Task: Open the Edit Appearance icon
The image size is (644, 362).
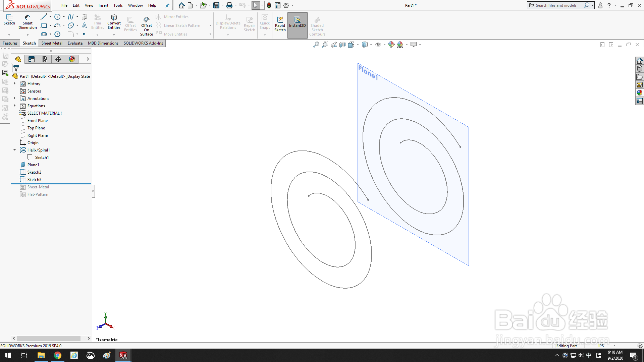Action: [391, 44]
